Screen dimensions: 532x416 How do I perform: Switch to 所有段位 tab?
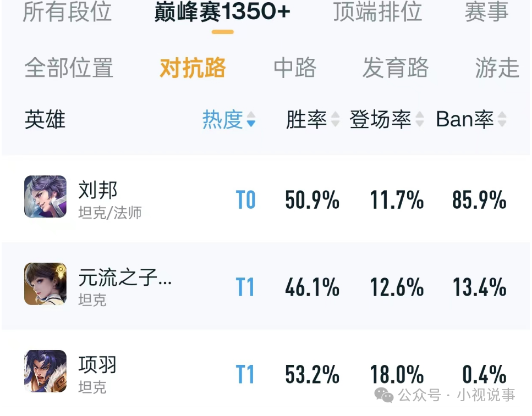67,12
